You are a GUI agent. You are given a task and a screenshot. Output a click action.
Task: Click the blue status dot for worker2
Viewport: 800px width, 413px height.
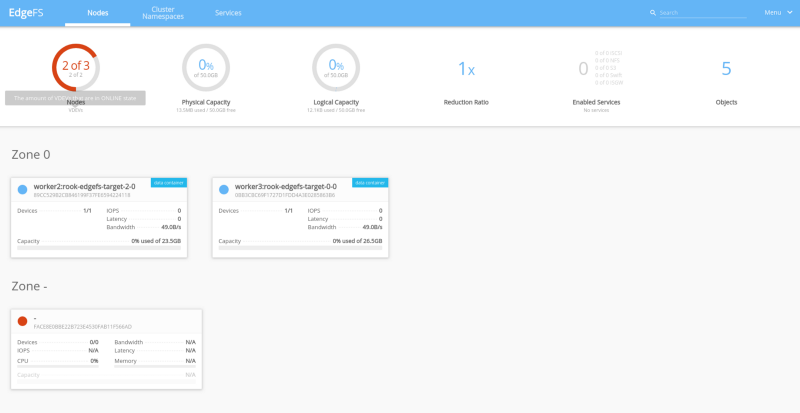23,189
